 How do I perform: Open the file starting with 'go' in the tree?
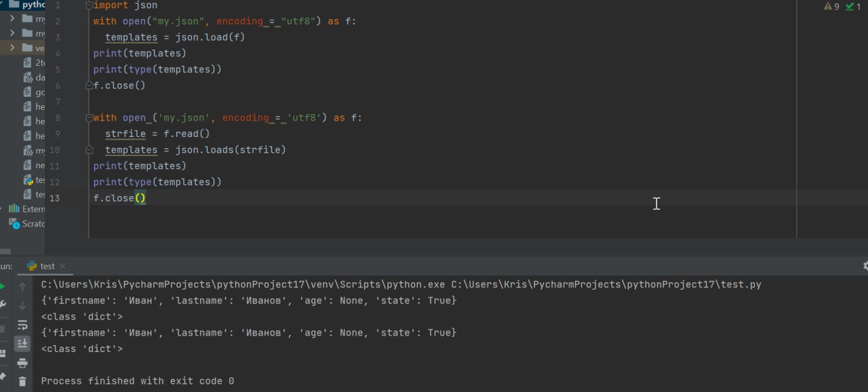coord(34,92)
